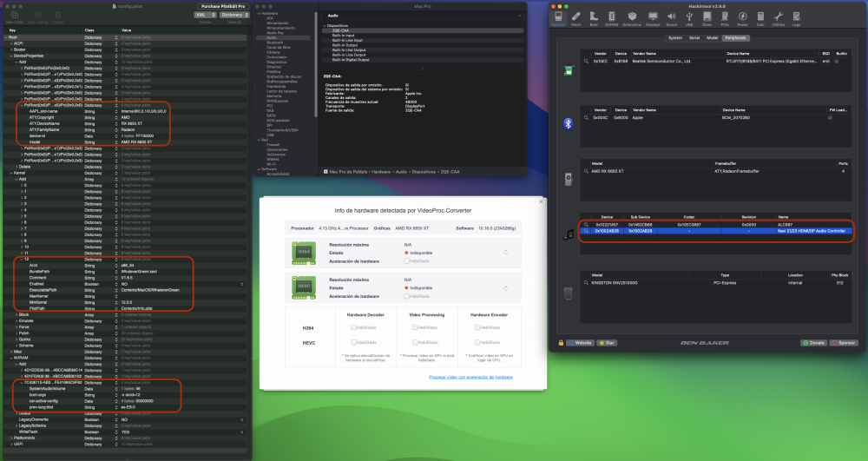Screen dimensions: 868x461
Task: Open the Boot section in Hackintool
Action: (x=594, y=18)
